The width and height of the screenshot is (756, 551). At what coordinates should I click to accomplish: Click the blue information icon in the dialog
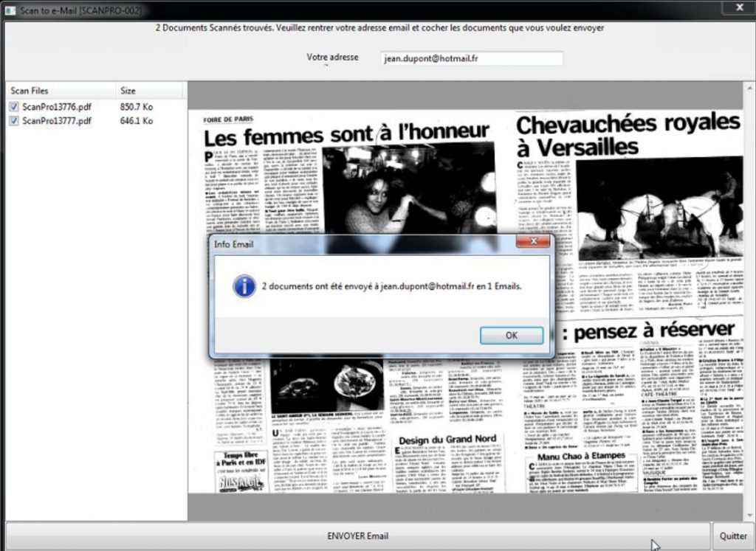pyautogui.click(x=244, y=285)
